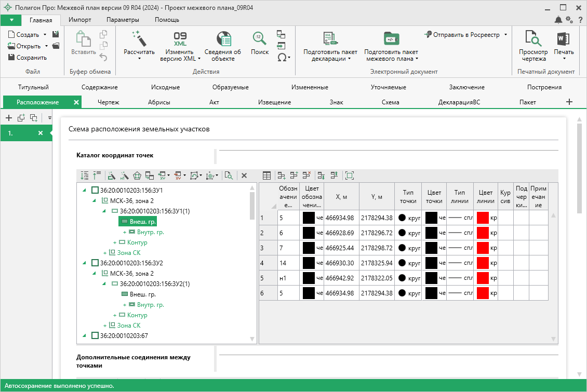Image resolution: width=587 pixels, height=392 pixels.
Task: Open Просмотр чертежа preview icon
Action: pos(533,39)
